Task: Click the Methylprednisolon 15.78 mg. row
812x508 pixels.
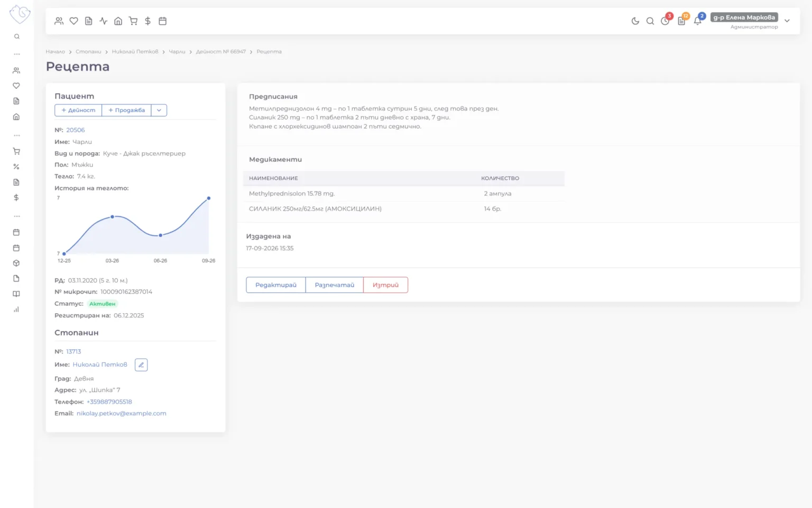Action: [404, 194]
